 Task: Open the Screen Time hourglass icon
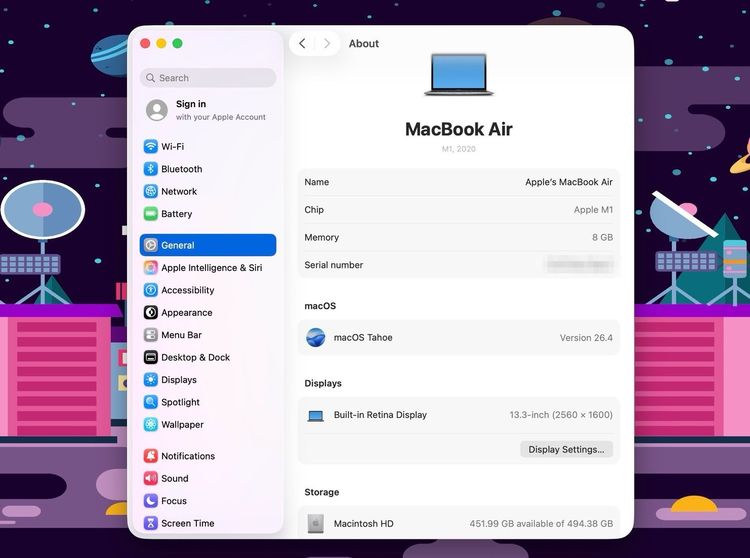pos(151,523)
